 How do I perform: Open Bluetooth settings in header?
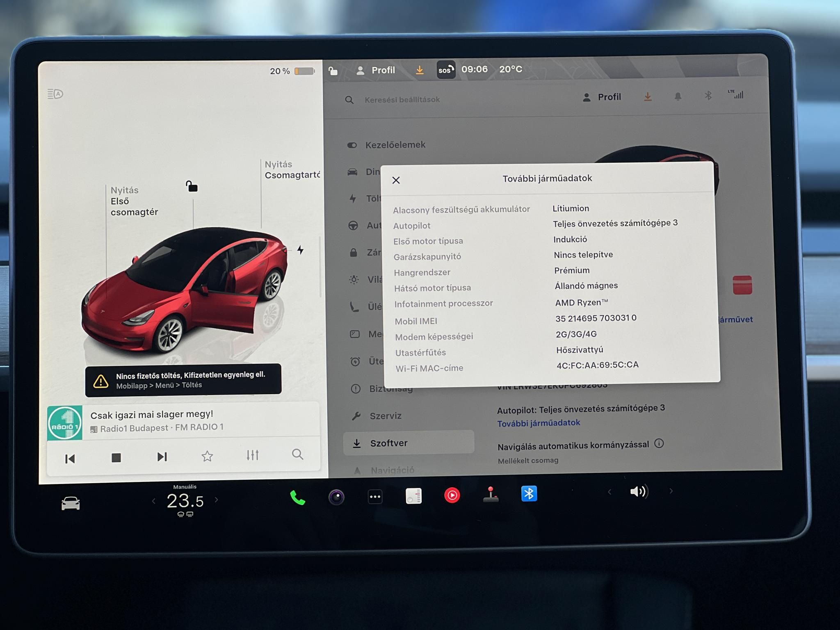point(708,96)
